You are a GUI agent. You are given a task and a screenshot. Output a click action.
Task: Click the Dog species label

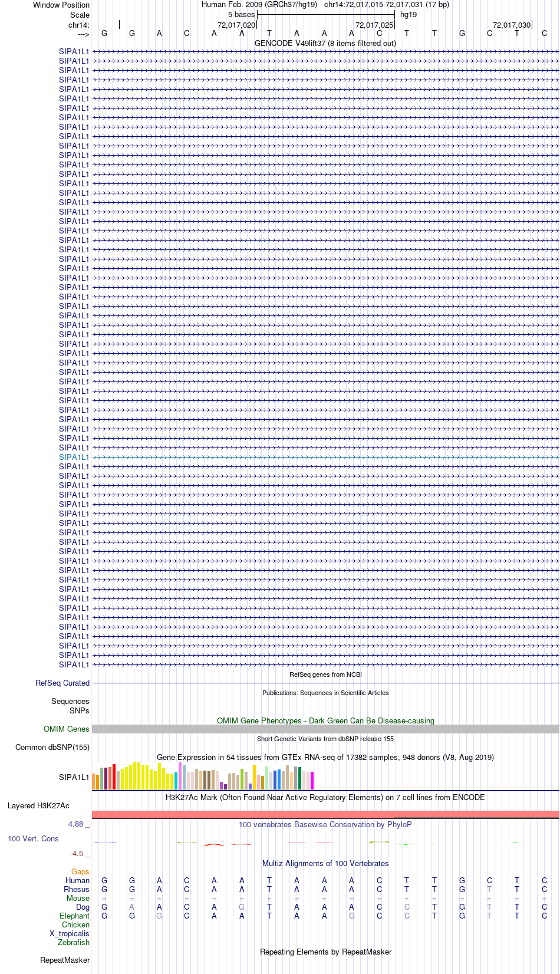point(83,907)
